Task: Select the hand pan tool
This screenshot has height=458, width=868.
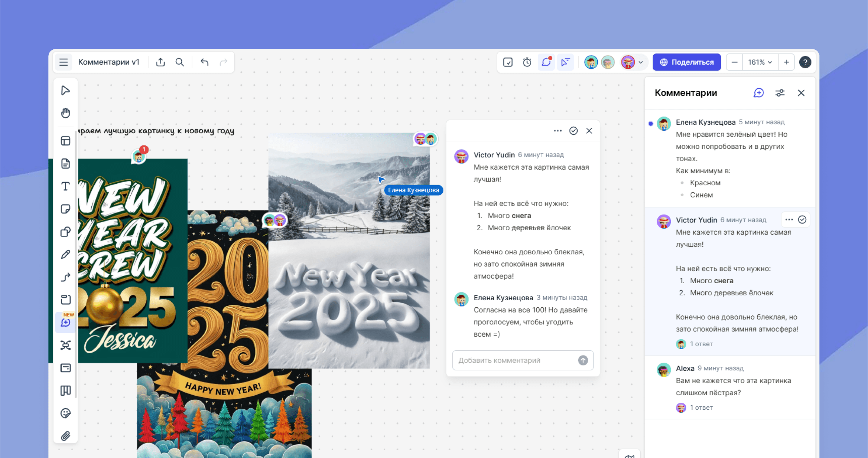Action: pyautogui.click(x=66, y=113)
